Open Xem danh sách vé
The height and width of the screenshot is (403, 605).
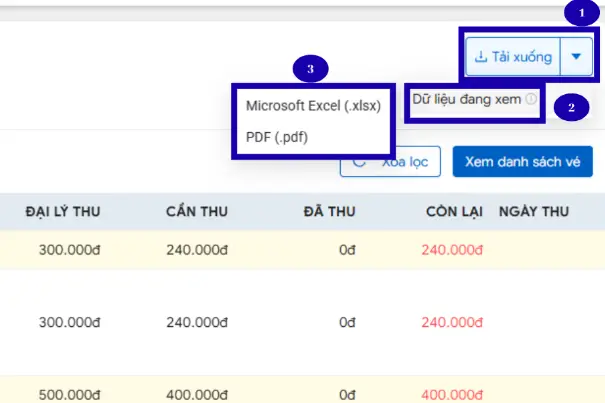coord(522,161)
